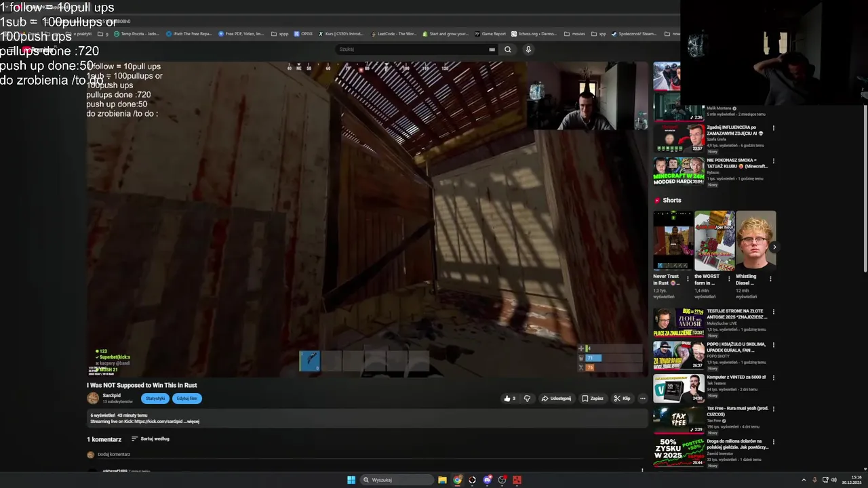
Task: Open Minecraft MODDED HARDCORE video thumbnail
Action: click(x=678, y=171)
